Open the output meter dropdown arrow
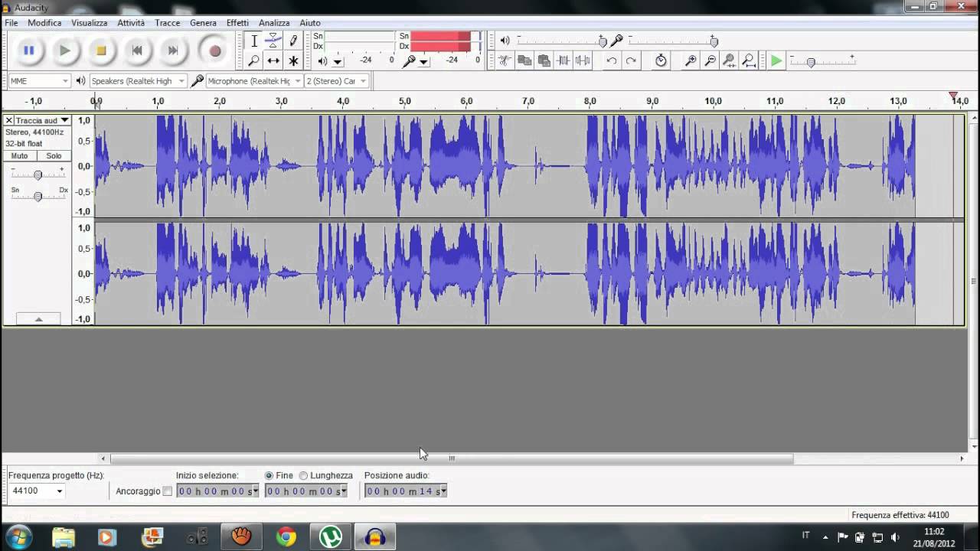Image resolution: width=980 pixels, height=551 pixels. (338, 61)
